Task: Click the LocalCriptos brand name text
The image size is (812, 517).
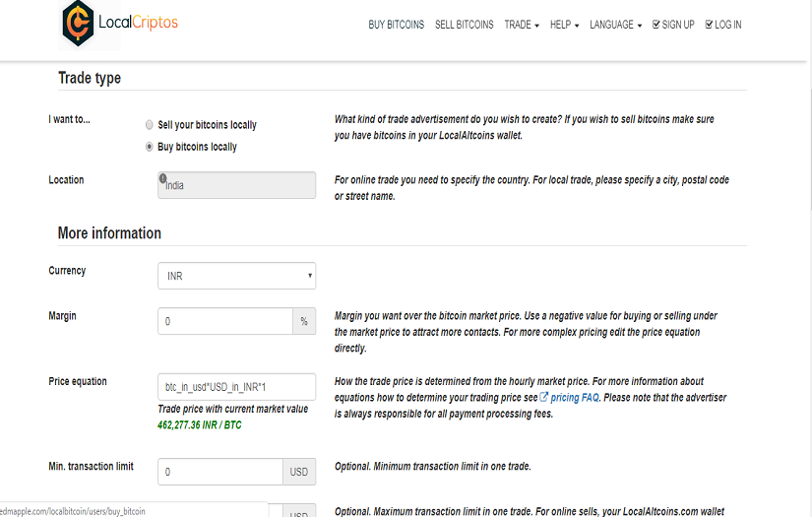Action: tap(138, 23)
